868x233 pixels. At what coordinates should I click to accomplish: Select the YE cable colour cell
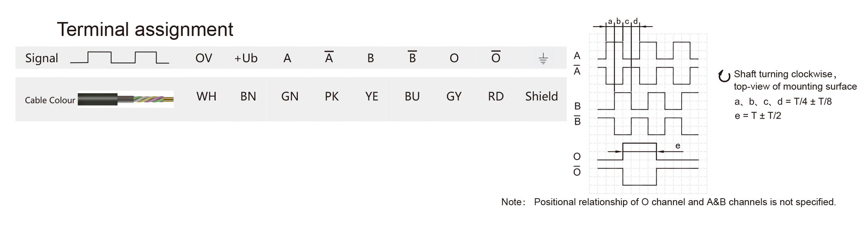tap(372, 96)
